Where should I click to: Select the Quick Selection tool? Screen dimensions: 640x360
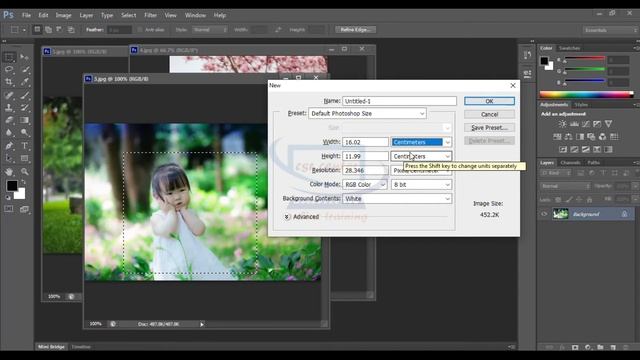tap(24, 70)
